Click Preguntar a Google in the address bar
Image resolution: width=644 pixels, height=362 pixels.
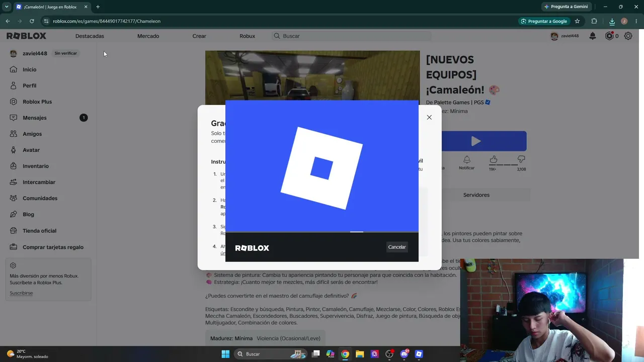pos(544,21)
